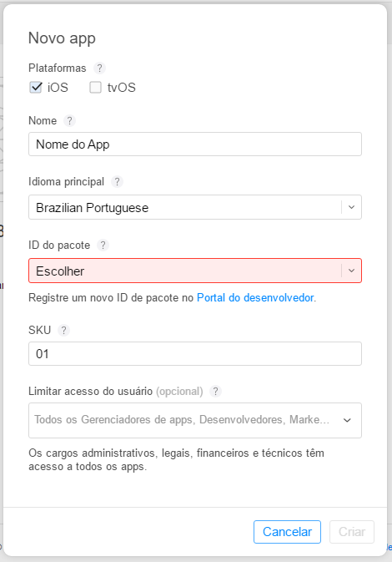Show help for the Nome field

69,120
